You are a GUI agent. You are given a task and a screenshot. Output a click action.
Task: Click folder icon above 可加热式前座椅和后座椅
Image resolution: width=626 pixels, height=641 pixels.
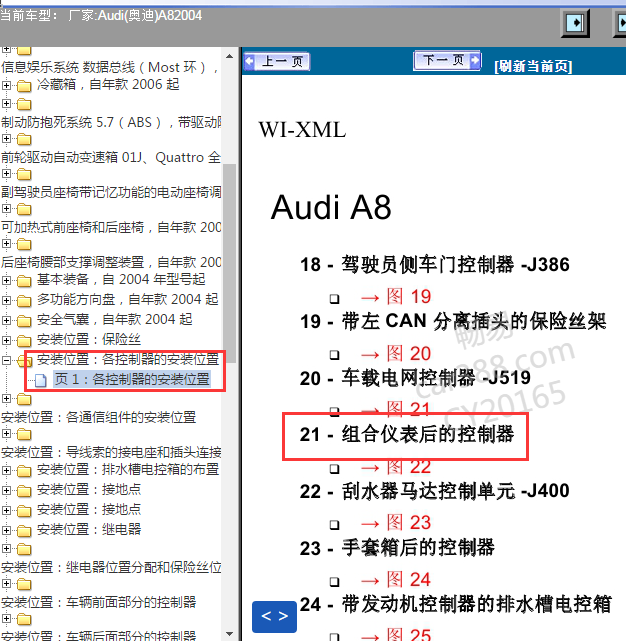(24, 209)
